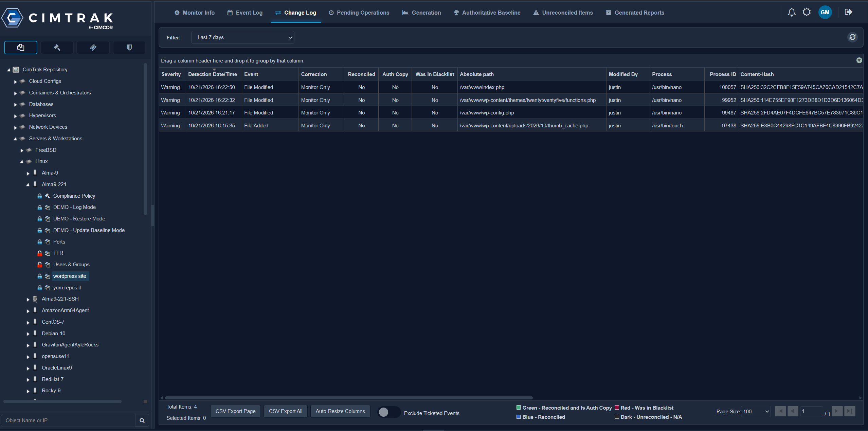The height and width of the screenshot is (431, 868).
Task: Click the lock icon beside TFR
Action: (39, 253)
